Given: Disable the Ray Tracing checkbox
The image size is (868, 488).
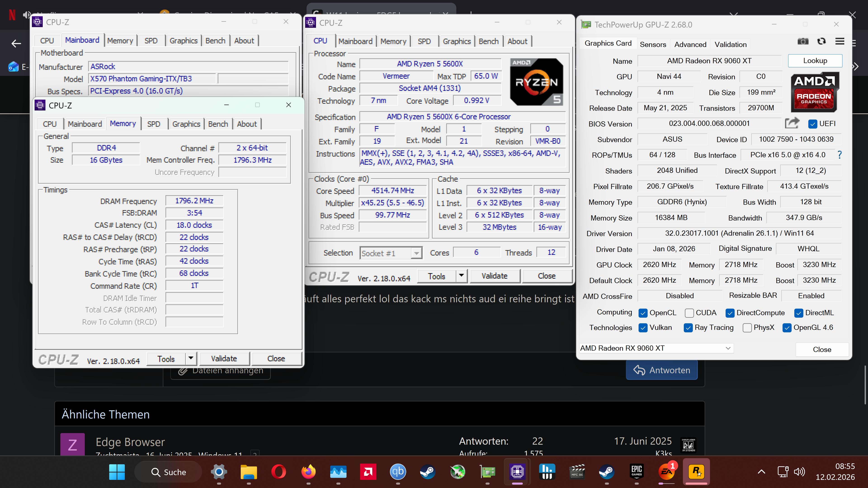Looking at the screenshot, I should [x=688, y=328].
